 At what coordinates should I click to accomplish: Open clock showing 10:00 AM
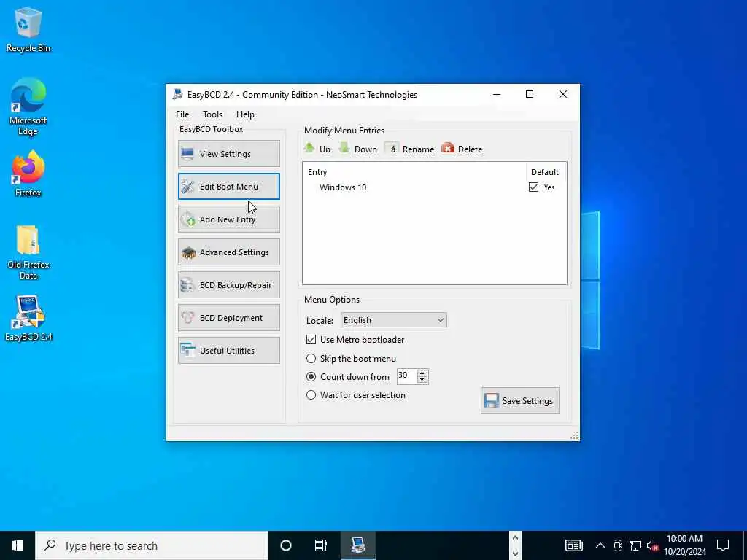tap(684, 545)
